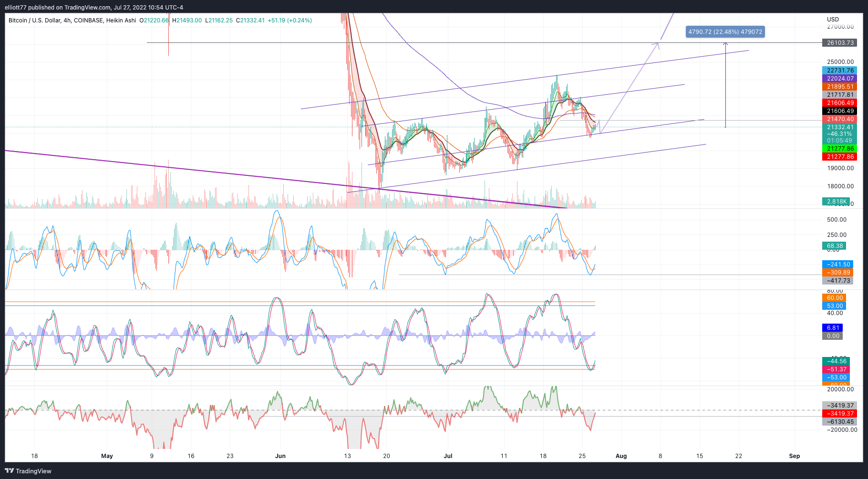Select the horizontal line price label 26103.73
This screenshot has width=868, height=479.
(x=839, y=43)
